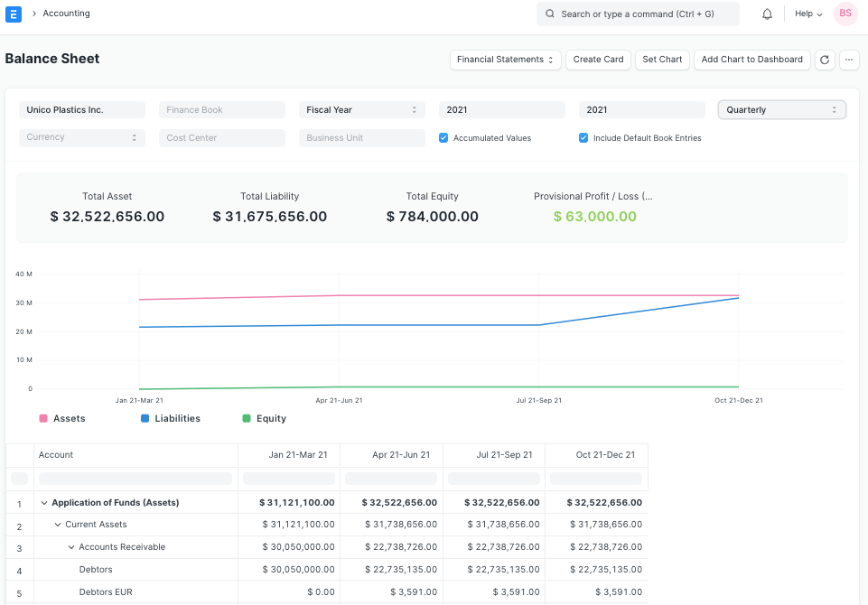Click the Set Chart button
This screenshot has height=605, width=868.
click(662, 60)
